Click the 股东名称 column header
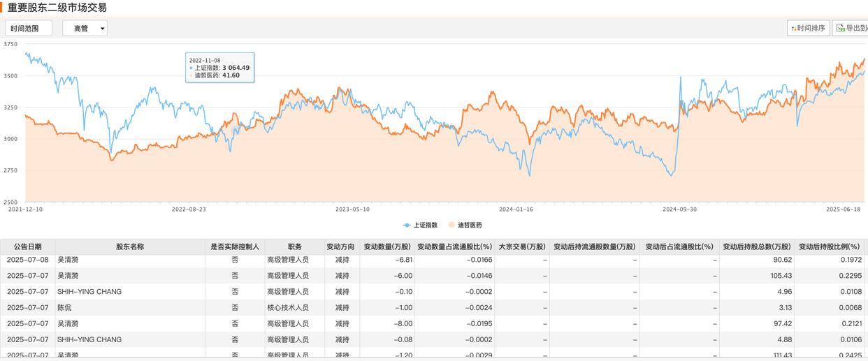 pyautogui.click(x=130, y=246)
